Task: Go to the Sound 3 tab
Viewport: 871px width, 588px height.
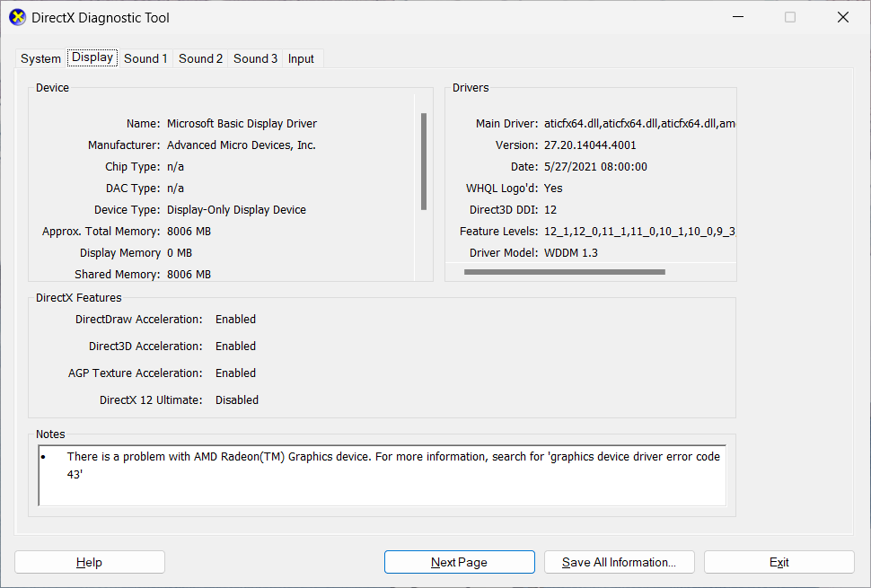Action: coord(255,59)
